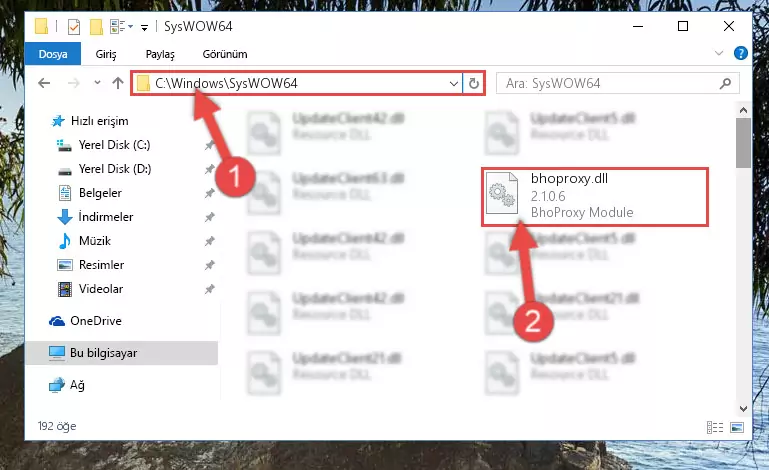Toggle the pin next to Belgeler
The image size is (769, 470).
(209, 193)
